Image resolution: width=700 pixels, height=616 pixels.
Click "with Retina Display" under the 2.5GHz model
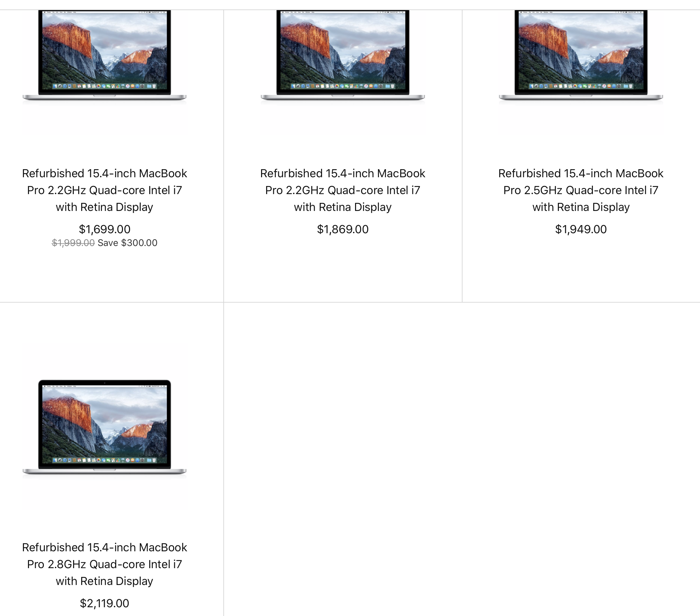click(581, 207)
